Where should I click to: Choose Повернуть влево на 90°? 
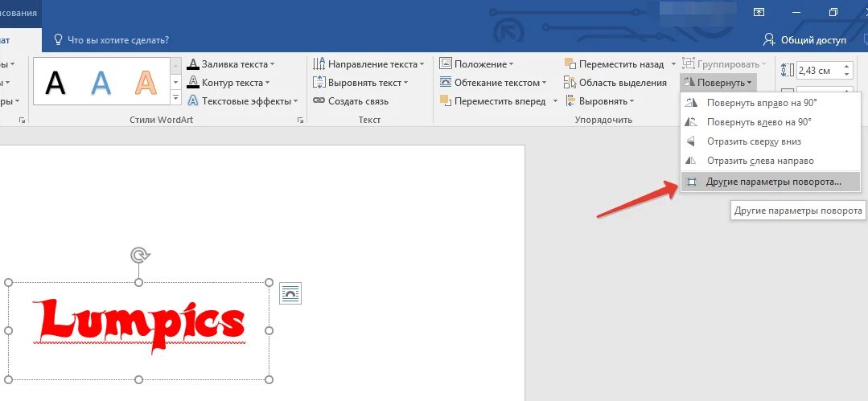(771, 122)
